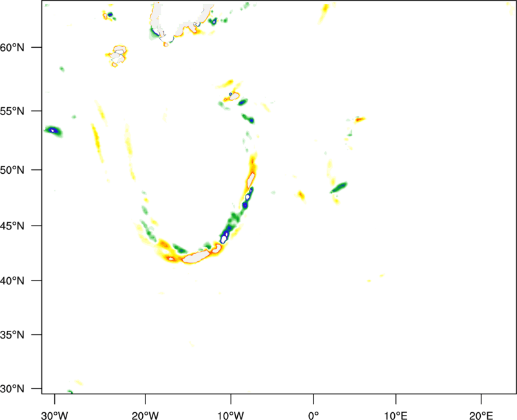
Task: Click the 20°E longitude label
Action: (481, 415)
